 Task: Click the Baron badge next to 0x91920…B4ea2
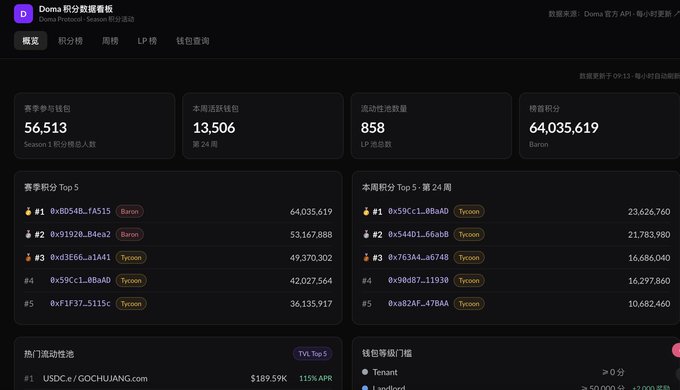point(129,234)
